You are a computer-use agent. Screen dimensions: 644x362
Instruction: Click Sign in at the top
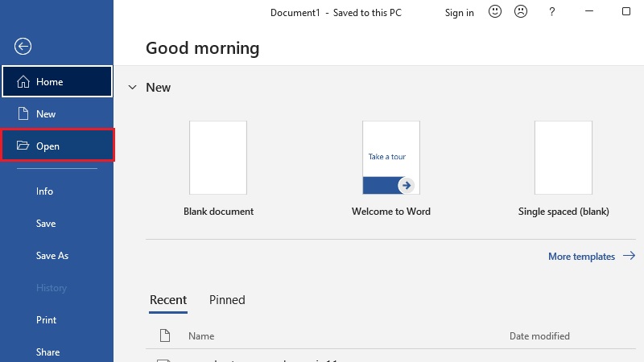point(459,13)
